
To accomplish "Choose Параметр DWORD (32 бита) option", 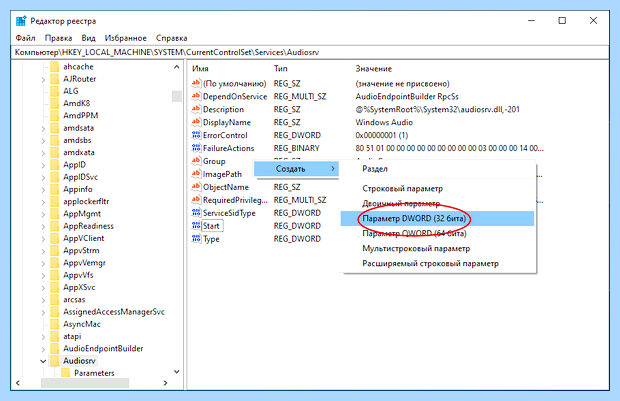I will pos(437,218).
